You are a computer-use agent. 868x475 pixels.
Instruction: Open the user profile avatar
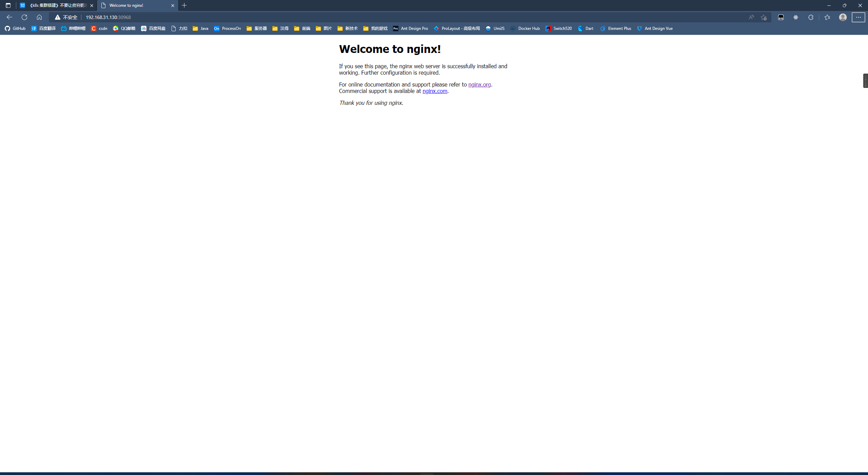point(843,17)
